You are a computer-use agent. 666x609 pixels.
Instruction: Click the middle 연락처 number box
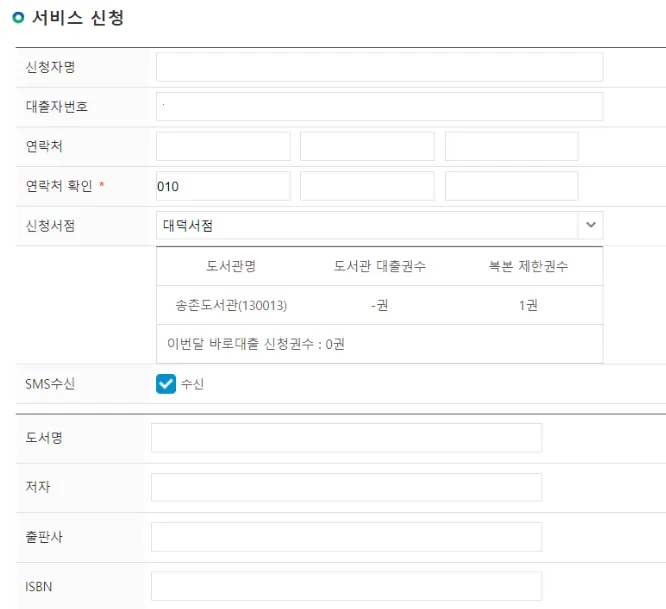point(367,146)
